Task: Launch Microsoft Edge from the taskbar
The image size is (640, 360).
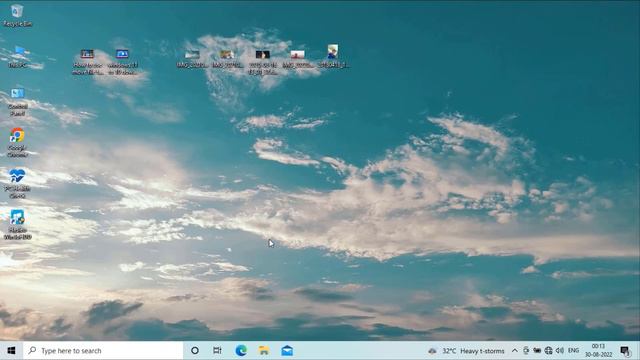Action: 241,351
